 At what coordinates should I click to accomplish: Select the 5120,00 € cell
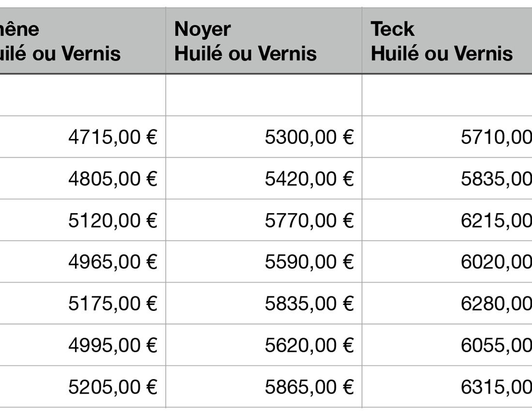(113, 220)
